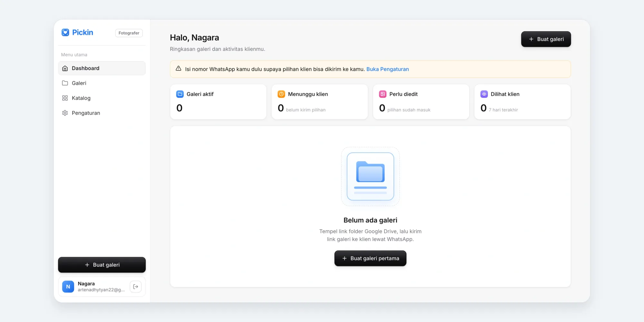
Task: Click the Pickin logo icon
Action: pos(65,33)
